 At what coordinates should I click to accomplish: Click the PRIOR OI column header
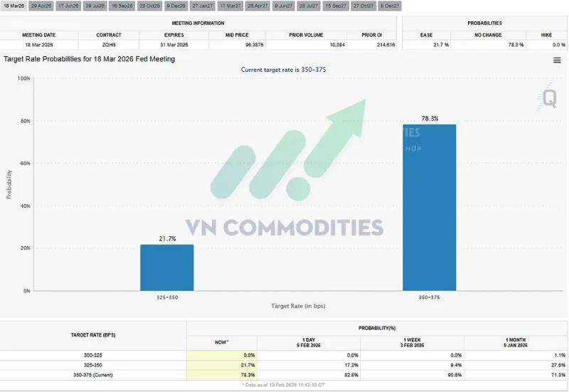coord(371,35)
